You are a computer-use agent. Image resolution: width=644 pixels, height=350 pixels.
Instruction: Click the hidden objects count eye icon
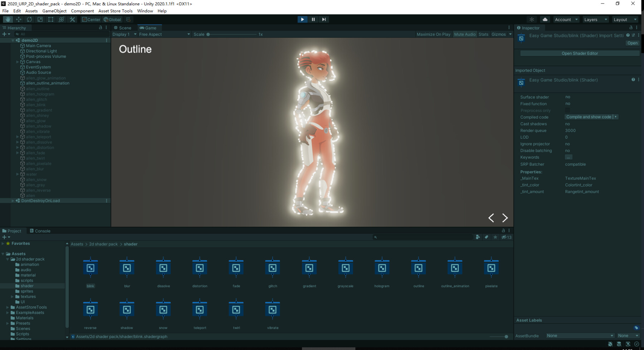pyautogui.click(x=504, y=237)
